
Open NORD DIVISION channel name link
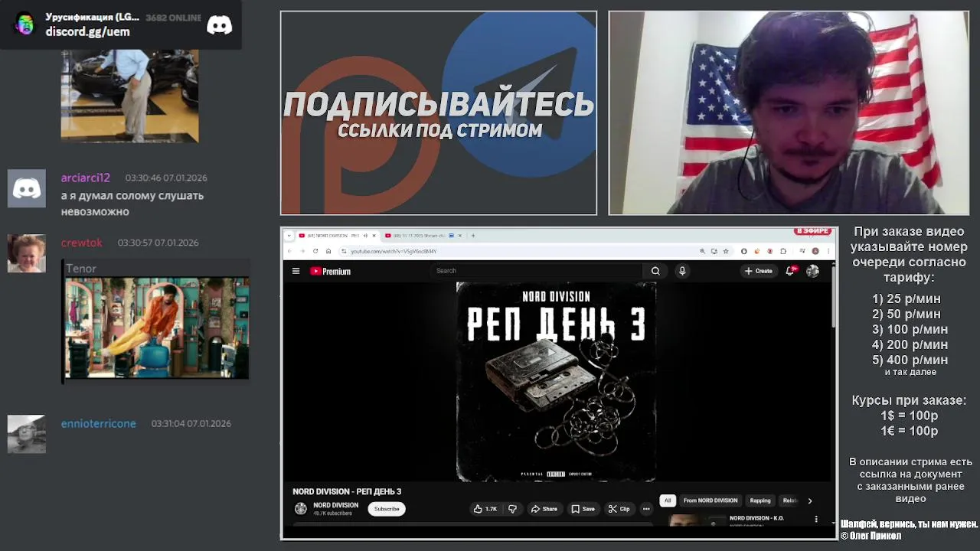[335, 505]
